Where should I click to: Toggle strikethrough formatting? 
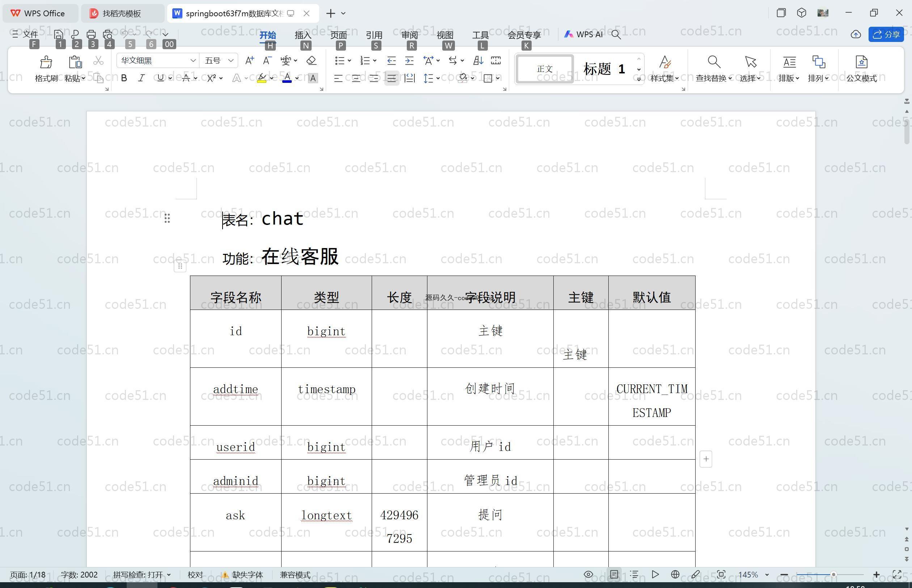(186, 78)
